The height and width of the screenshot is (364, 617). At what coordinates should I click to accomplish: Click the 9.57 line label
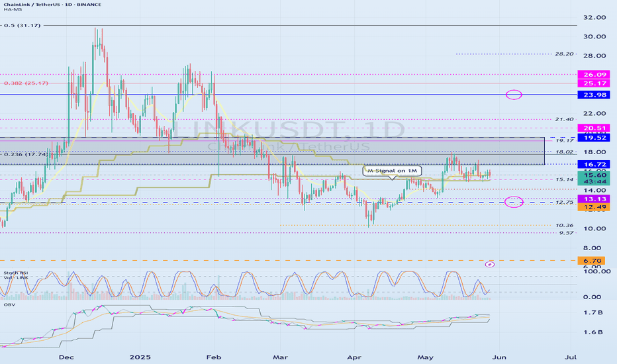(x=566, y=233)
